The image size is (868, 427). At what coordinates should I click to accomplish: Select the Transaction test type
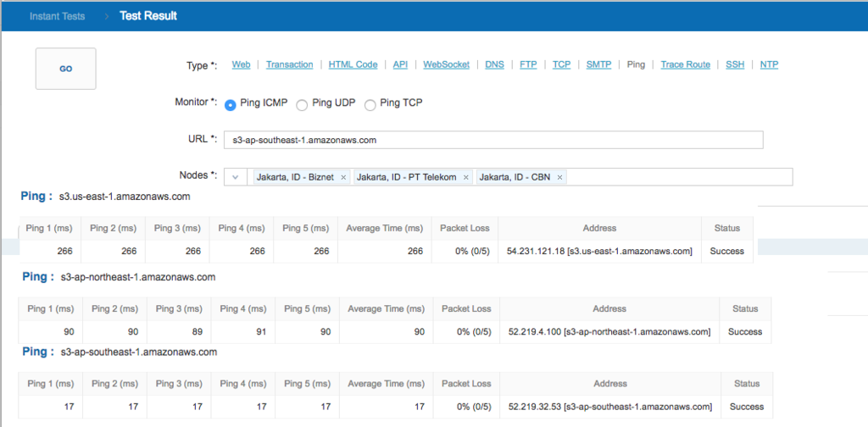coord(290,64)
